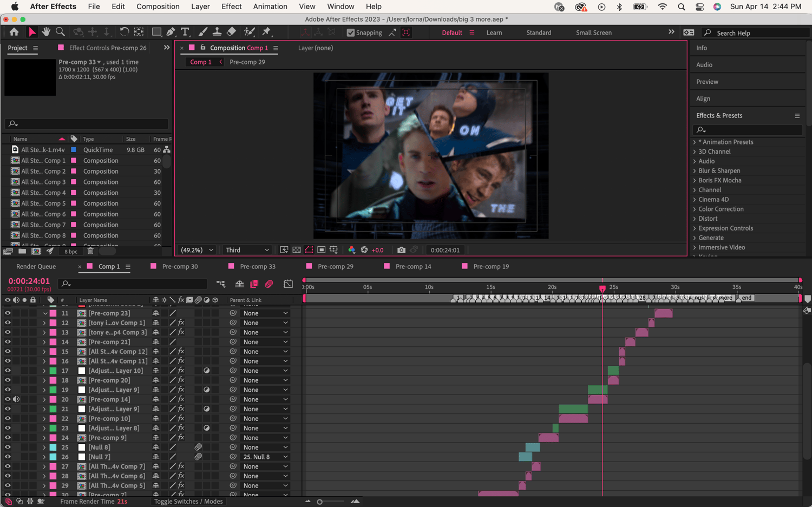Hide layer 11 Pre-comp 23

(8, 313)
